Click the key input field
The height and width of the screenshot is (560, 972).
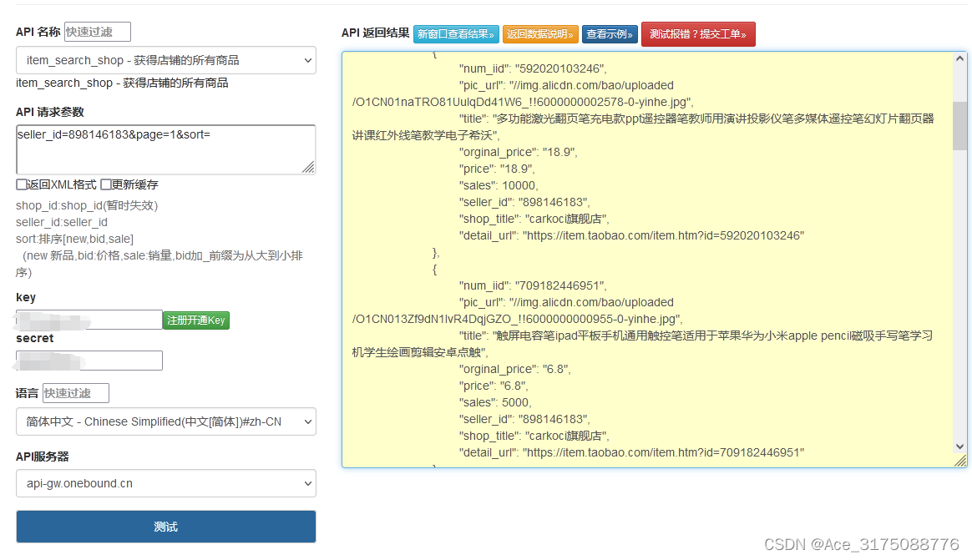89,320
